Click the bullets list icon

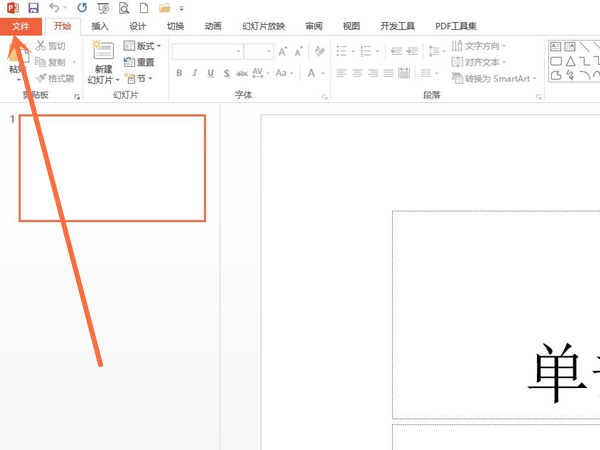[341, 51]
